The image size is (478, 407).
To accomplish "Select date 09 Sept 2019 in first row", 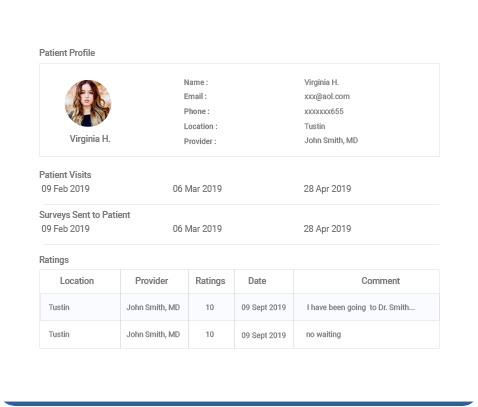I will [x=263, y=307].
